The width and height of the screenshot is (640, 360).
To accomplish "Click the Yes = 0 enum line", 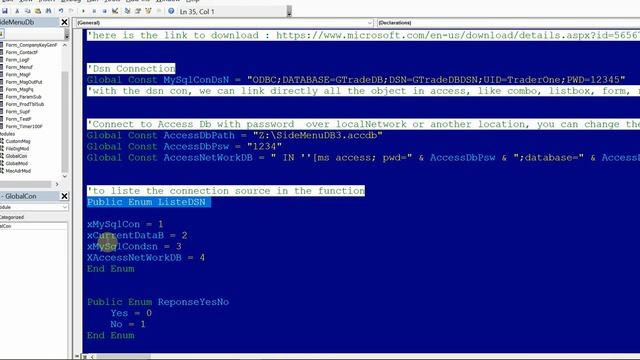I will pyautogui.click(x=131, y=313).
